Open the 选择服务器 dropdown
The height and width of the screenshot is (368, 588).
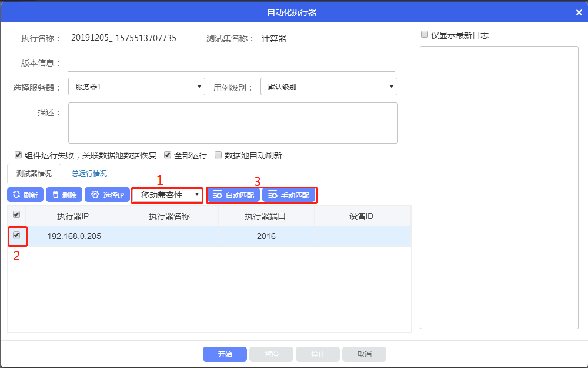136,87
